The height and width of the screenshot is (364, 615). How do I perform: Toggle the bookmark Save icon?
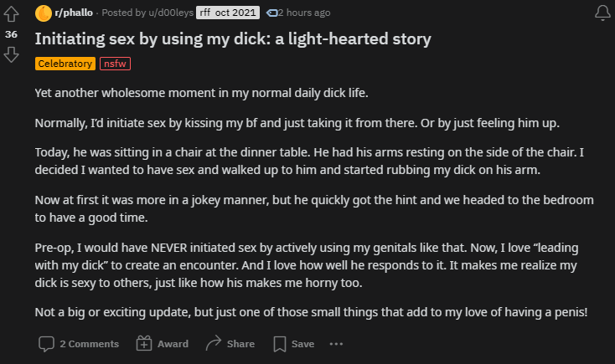[280, 343]
